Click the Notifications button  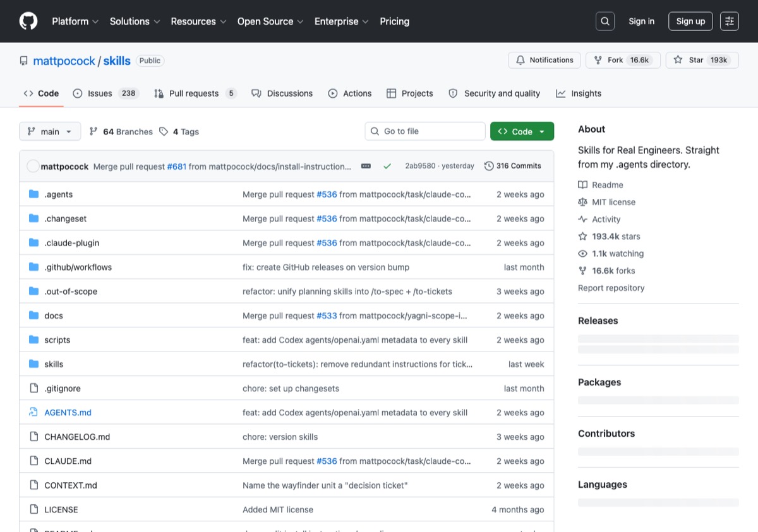click(544, 60)
